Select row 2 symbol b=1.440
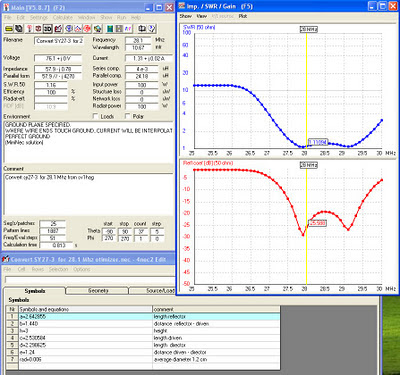This screenshot has height=375, width=400. [x=86, y=323]
